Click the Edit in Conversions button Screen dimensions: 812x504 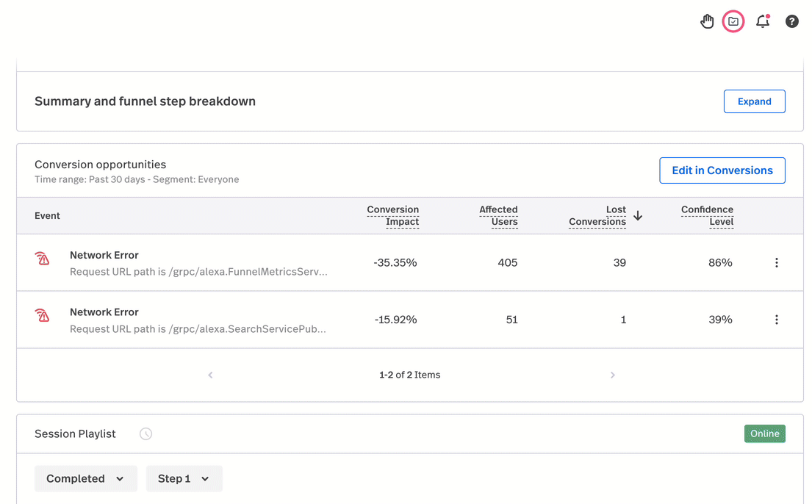pyautogui.click(x=722, y=170)
